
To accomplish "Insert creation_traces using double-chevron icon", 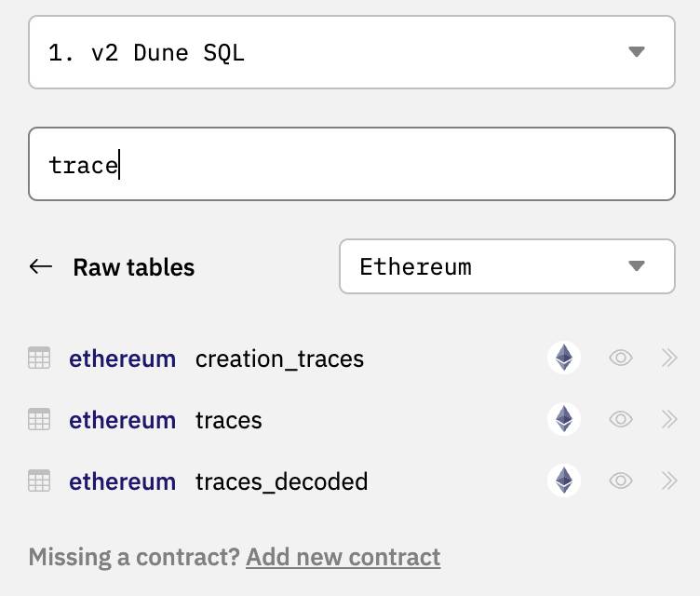I will pyautogui.click(x=669, y=358).
